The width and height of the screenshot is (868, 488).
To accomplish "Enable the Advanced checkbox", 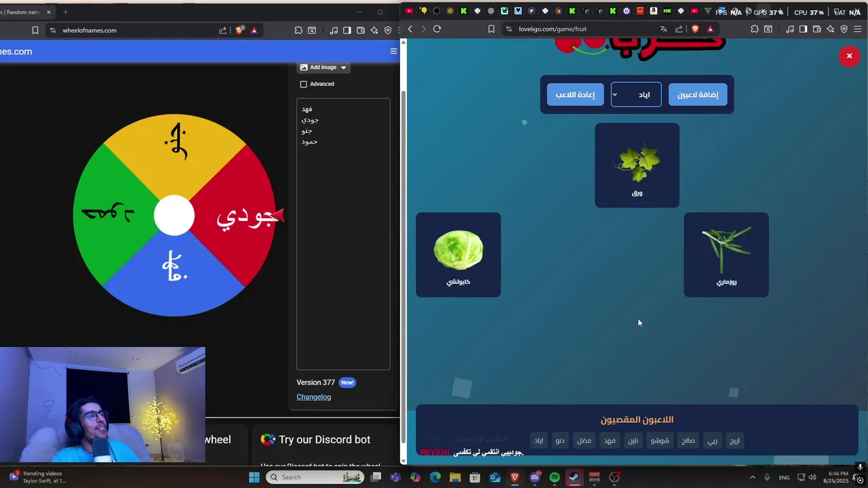I will pyautogui.click(x=303, y=84).
